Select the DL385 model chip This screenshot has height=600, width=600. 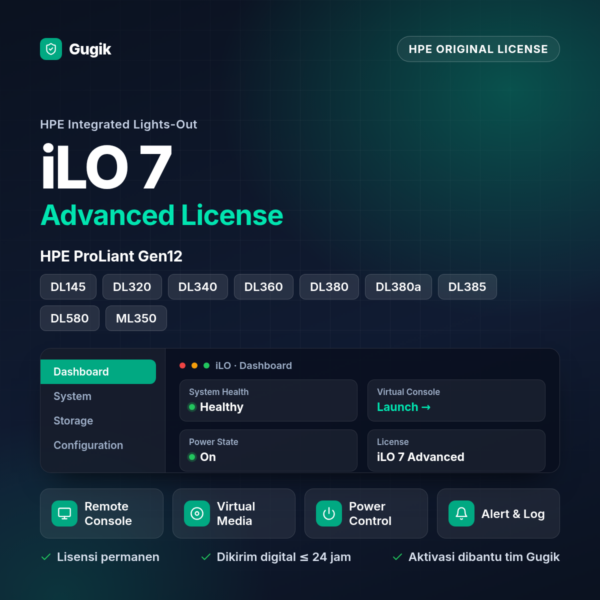tap(467, 287)
